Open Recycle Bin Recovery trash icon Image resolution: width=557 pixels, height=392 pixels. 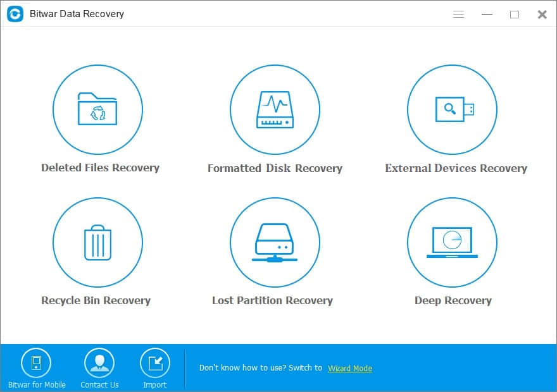(97, 242)
